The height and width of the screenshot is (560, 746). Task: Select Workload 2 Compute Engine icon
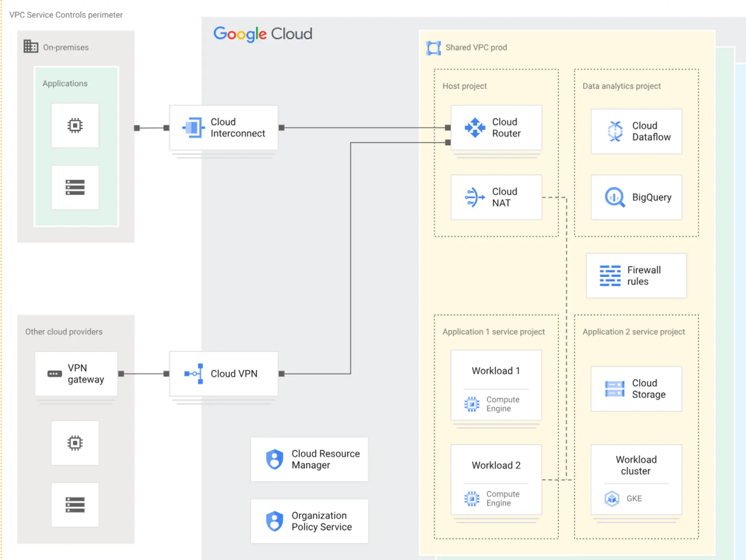coord(472,498)
